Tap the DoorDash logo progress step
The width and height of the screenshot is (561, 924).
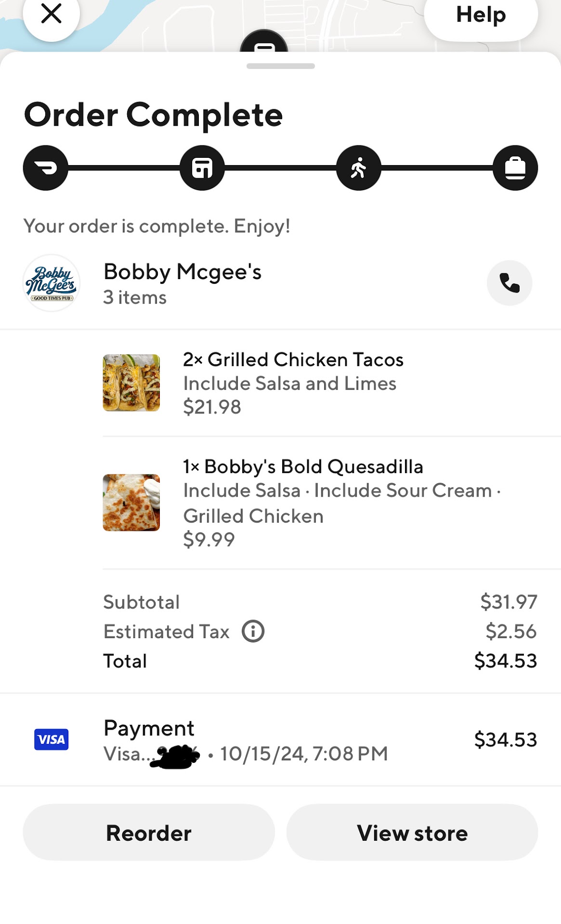(46, 168)
